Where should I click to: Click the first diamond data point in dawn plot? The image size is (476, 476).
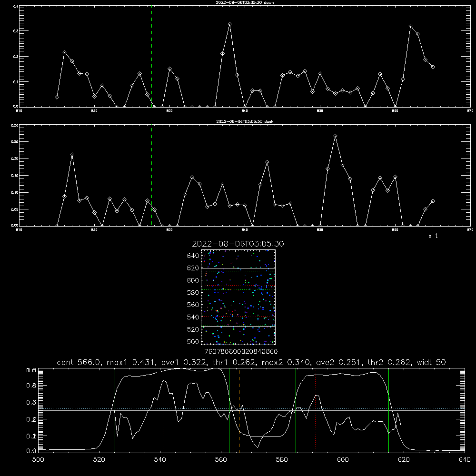(x=57, y=97)
